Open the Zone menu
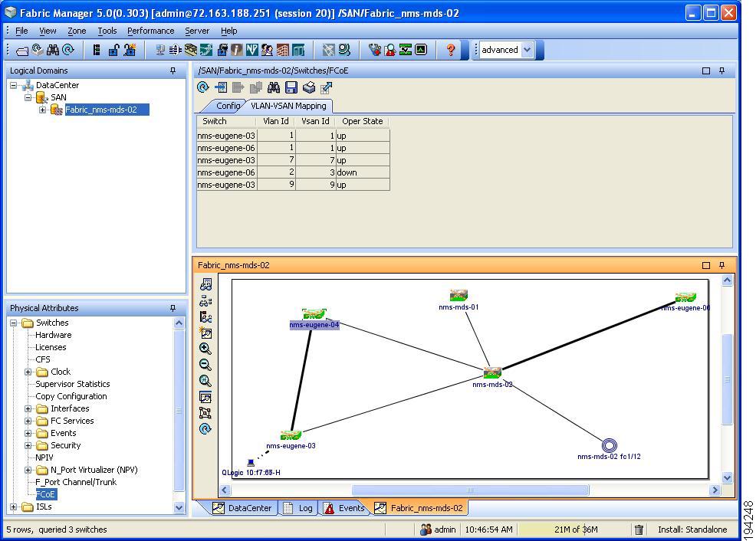 [77, 31]
